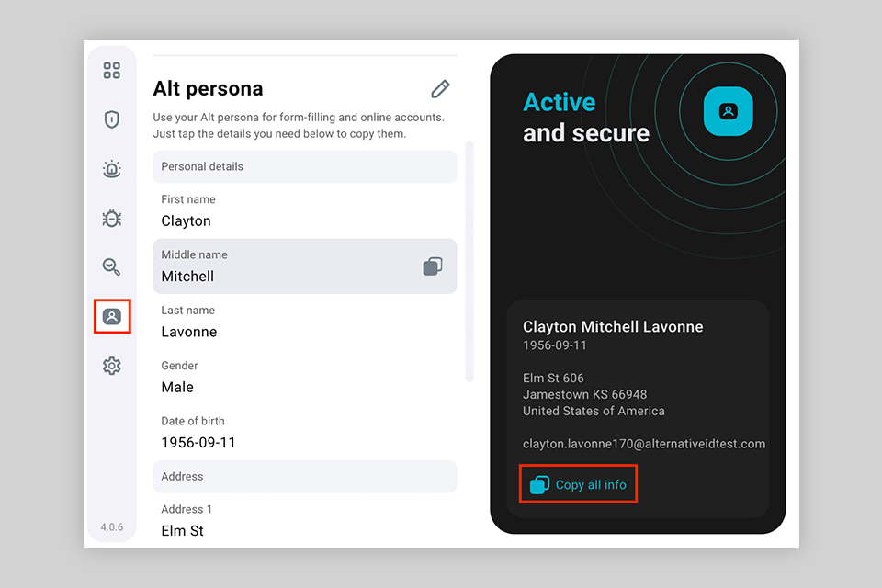Select the Address section header
This screenshot has height=588, width=882.
click(304, 476)
